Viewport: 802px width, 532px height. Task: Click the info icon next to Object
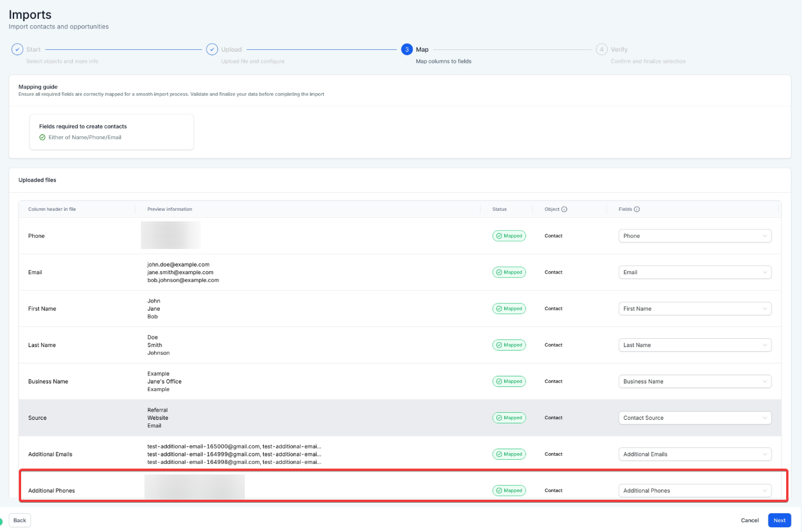click(564, 209)
